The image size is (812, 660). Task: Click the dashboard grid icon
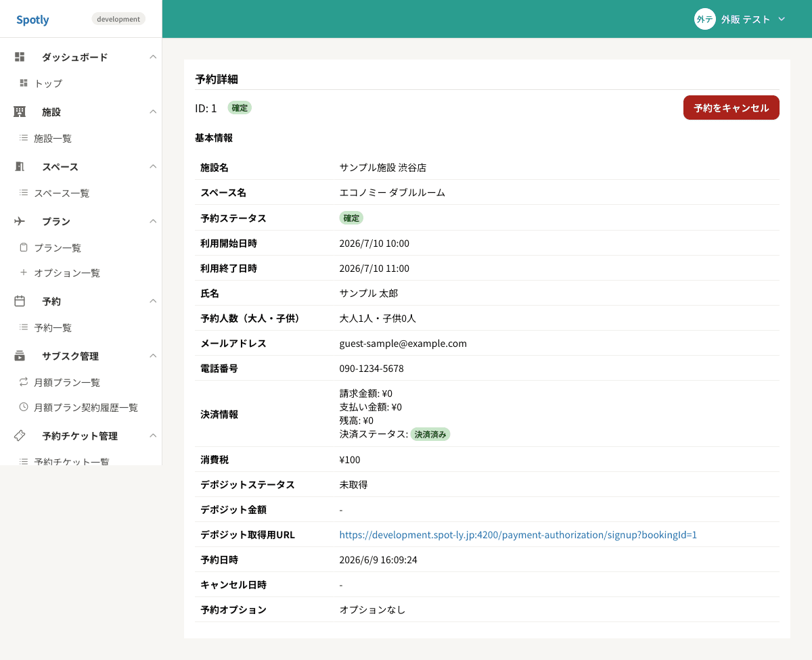20,57
